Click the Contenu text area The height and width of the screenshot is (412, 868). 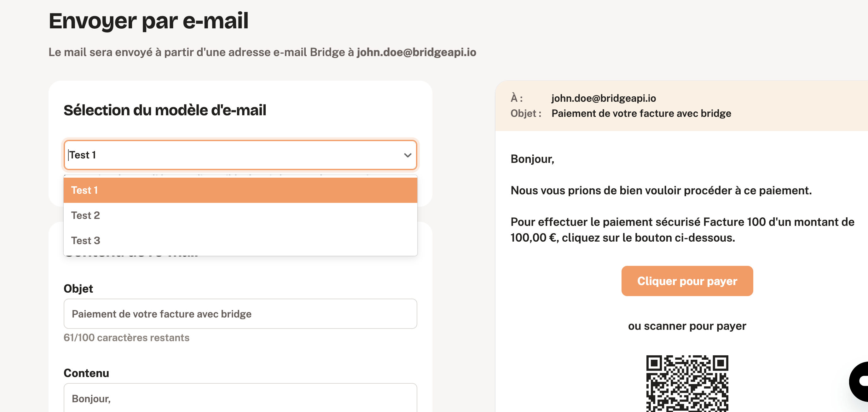pos(240,398)
